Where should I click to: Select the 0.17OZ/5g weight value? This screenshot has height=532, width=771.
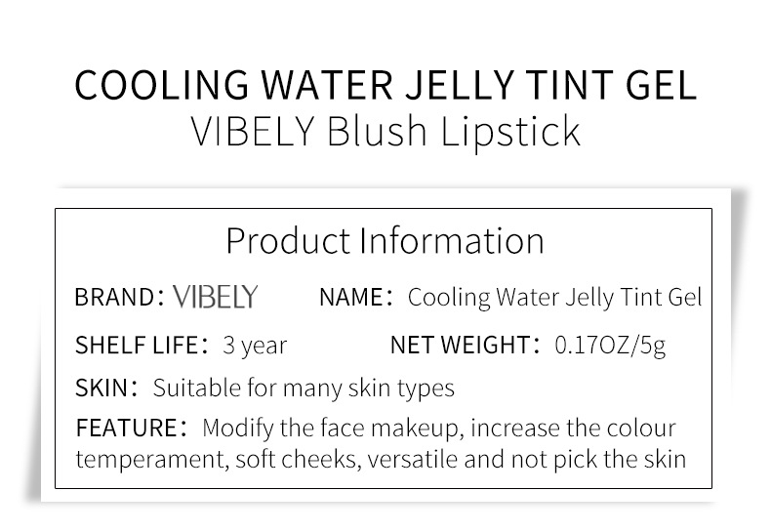[x=610, y=345]
